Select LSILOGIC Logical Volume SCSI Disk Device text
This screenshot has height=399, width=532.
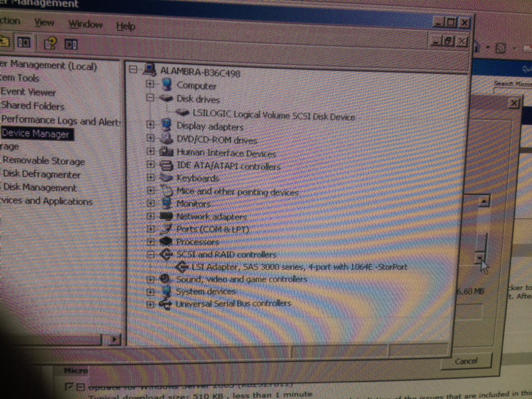pos(273,115)
